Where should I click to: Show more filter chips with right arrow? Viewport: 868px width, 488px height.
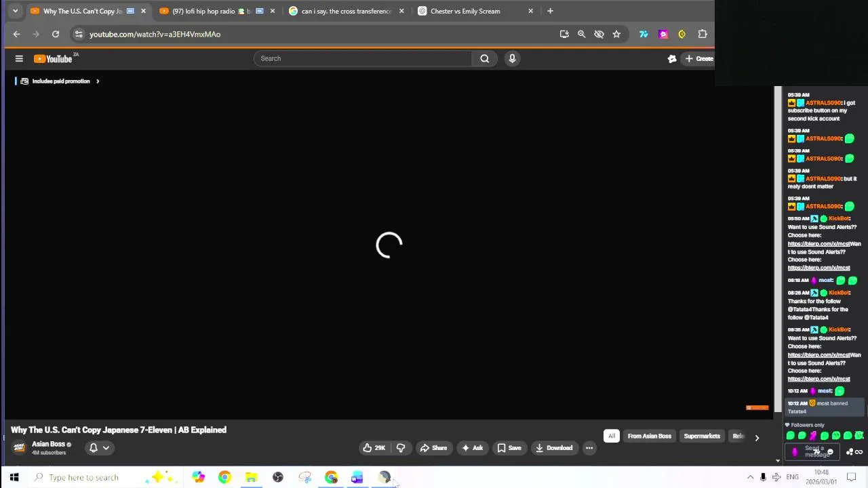pos(757,438)
